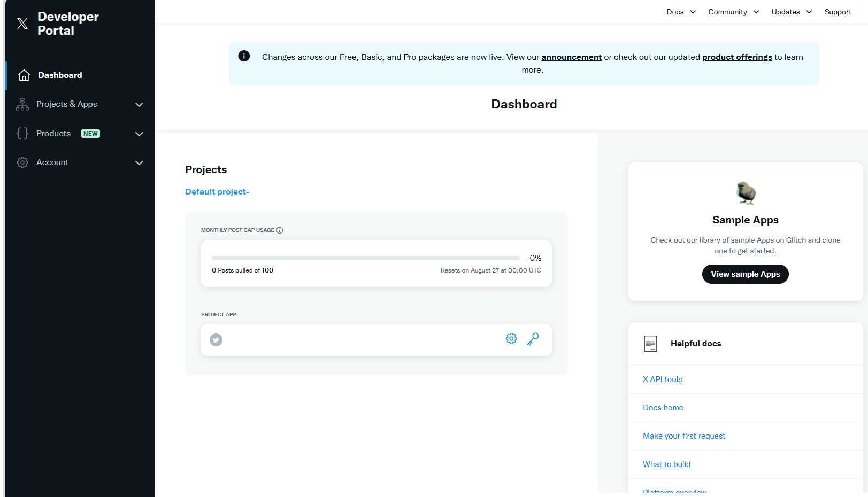Click the Monthly Post Cap Usage info icon
This screenshot has width=868, height=497.
pyautogui.click(x=280, y=230)
